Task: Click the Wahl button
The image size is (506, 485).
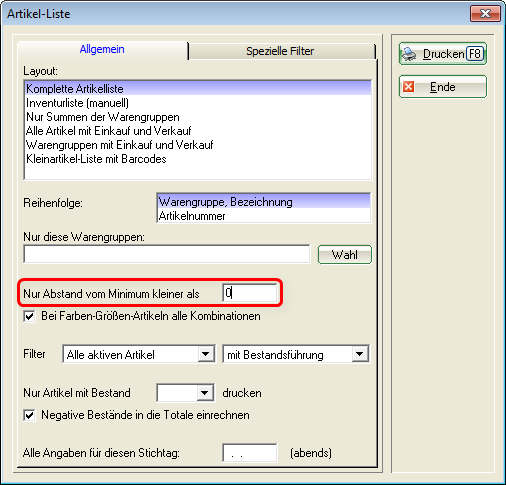Action: click(345, 255)
